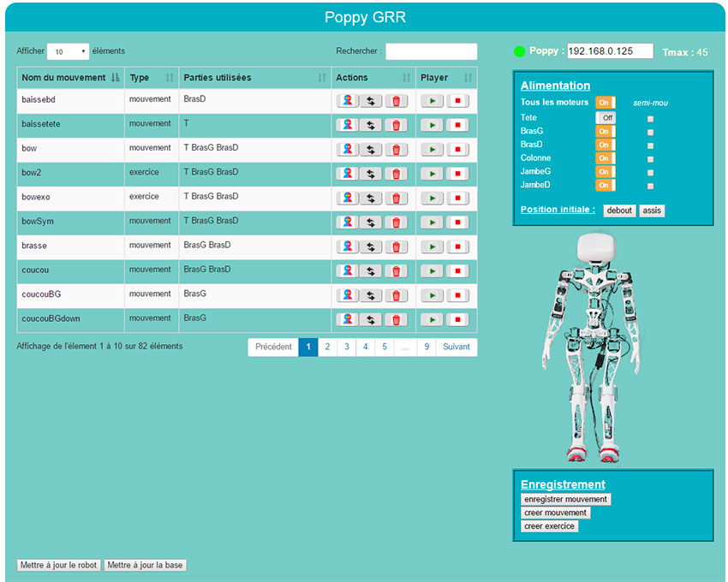Click the reverse arrows icon for bowexo

[x=371, y=199]
